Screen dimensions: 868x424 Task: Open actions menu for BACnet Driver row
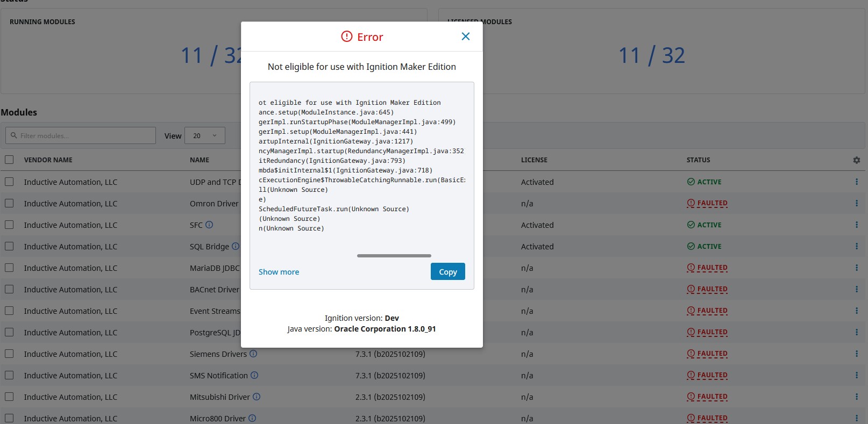pos(857,289)
